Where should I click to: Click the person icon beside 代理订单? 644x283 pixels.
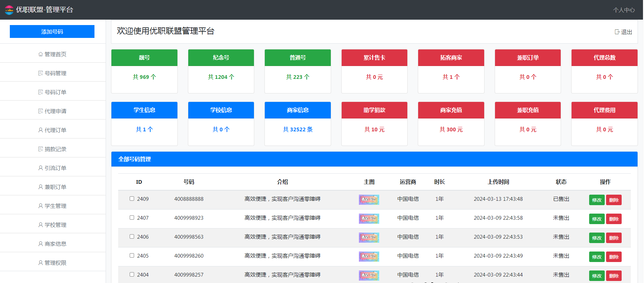(41, 130)
